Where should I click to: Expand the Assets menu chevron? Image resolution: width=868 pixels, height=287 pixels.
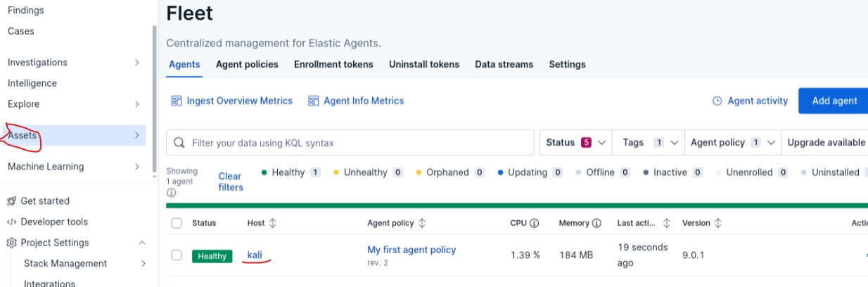coord(137,136)
